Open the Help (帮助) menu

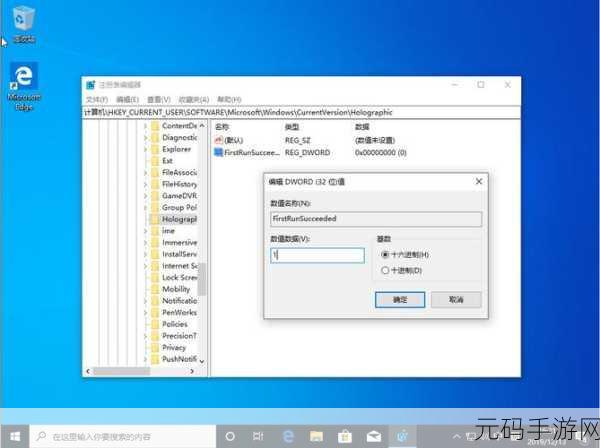click(229, 99)
